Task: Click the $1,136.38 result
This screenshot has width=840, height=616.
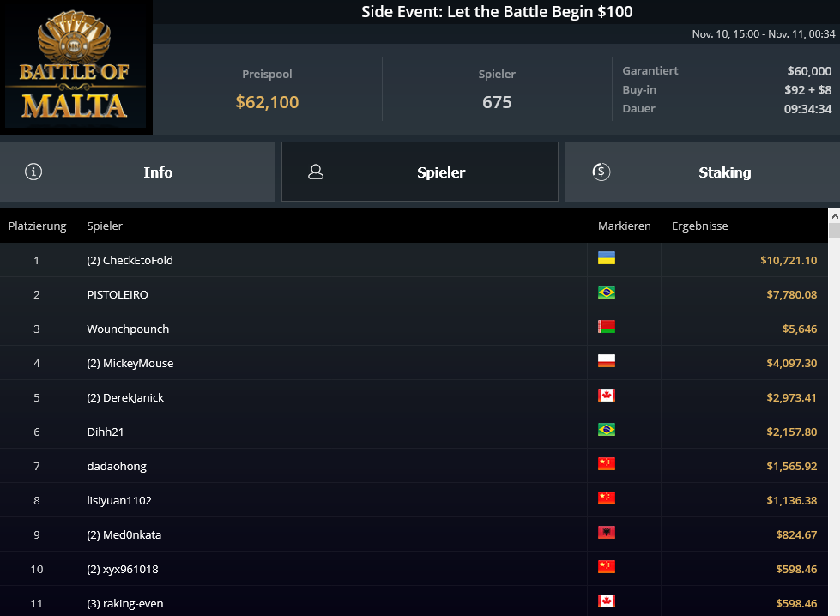Action: 792,500
